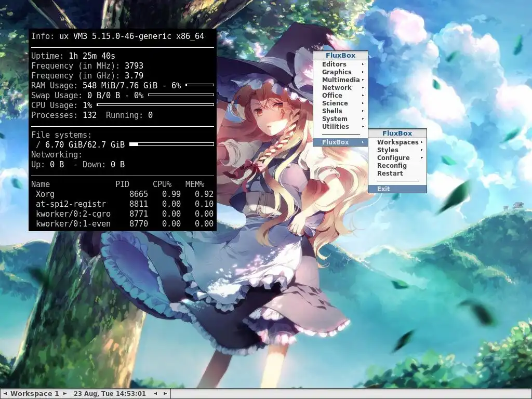The height and width of the screenshot is (399, 532).
Task: Click the Processes: 132 text
Action: 64,115
